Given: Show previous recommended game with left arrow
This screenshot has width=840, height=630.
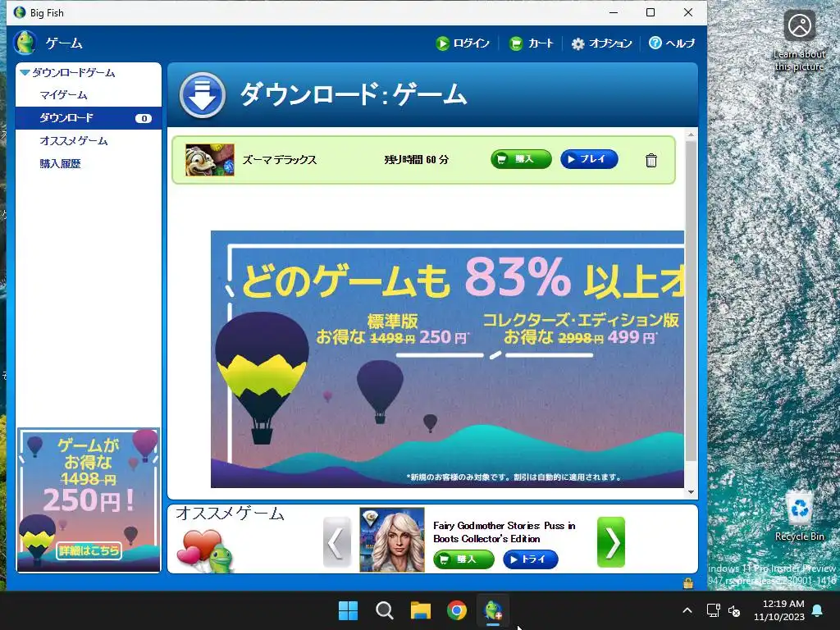Looking at the screenshot, I should [337, 542].
